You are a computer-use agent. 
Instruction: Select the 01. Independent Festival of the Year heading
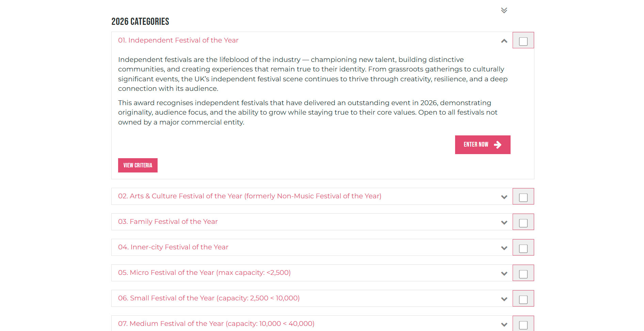point(178,40)
